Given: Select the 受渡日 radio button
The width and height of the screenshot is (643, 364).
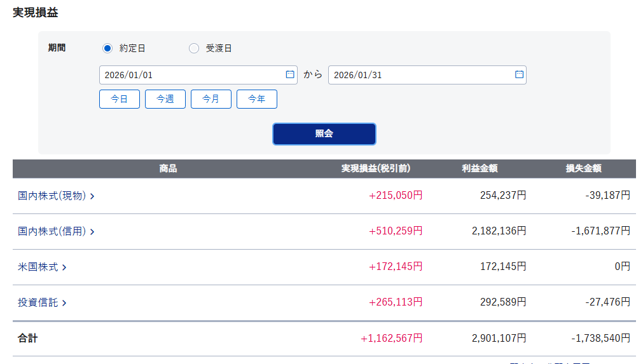Looking at the screenshot, I should (194, 48).
